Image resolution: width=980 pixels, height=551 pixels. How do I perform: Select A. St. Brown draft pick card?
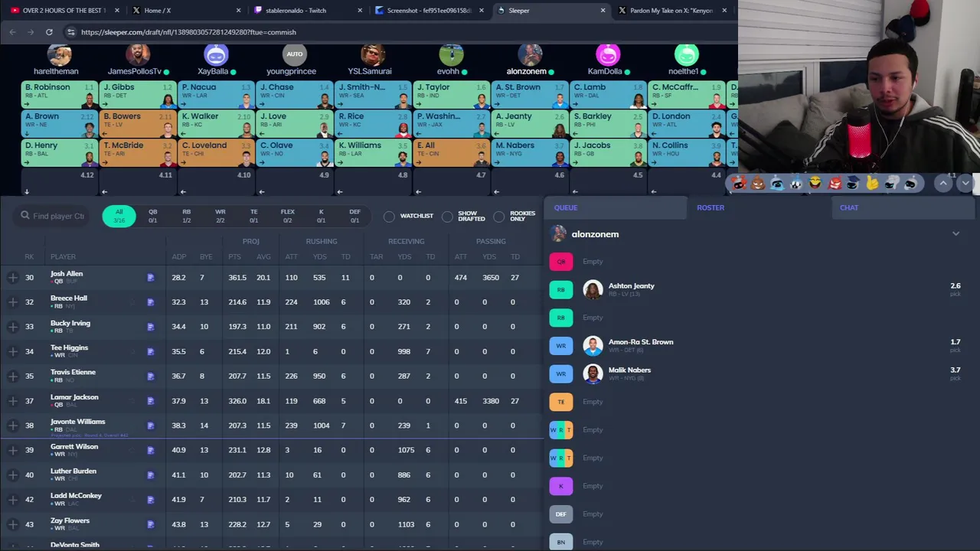pos(529,94)
